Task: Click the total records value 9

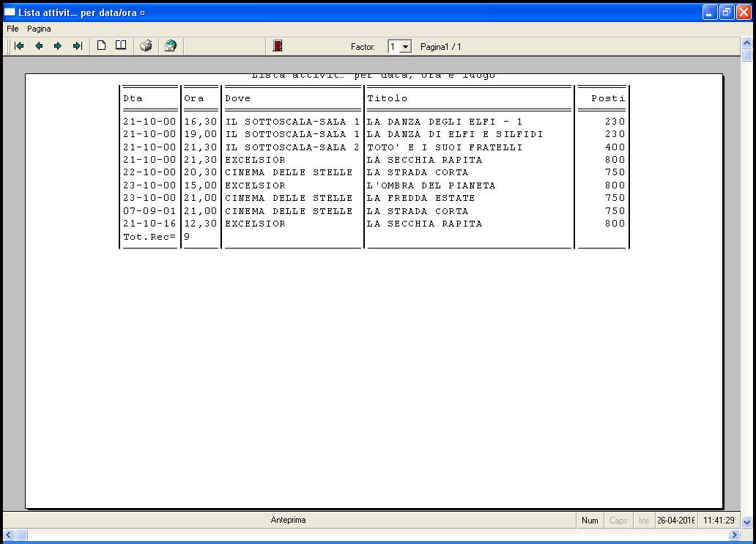Action: [x=187, y=237]
